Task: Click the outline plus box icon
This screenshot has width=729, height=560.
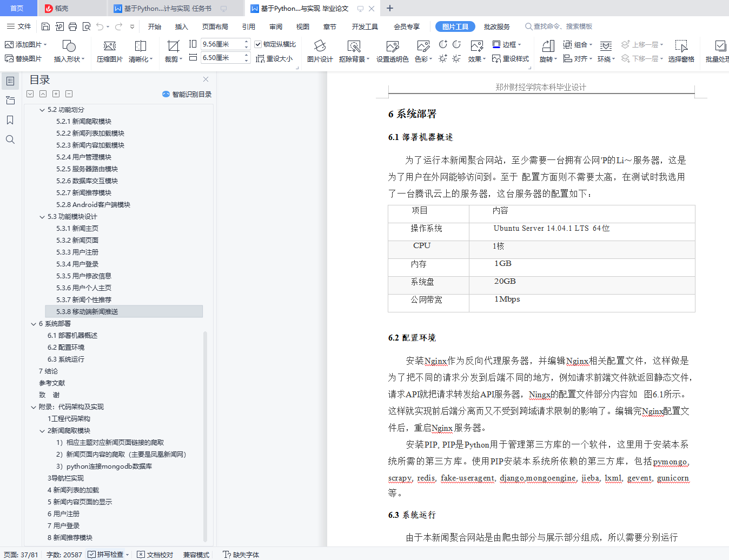Action: (x=56, y=94)
